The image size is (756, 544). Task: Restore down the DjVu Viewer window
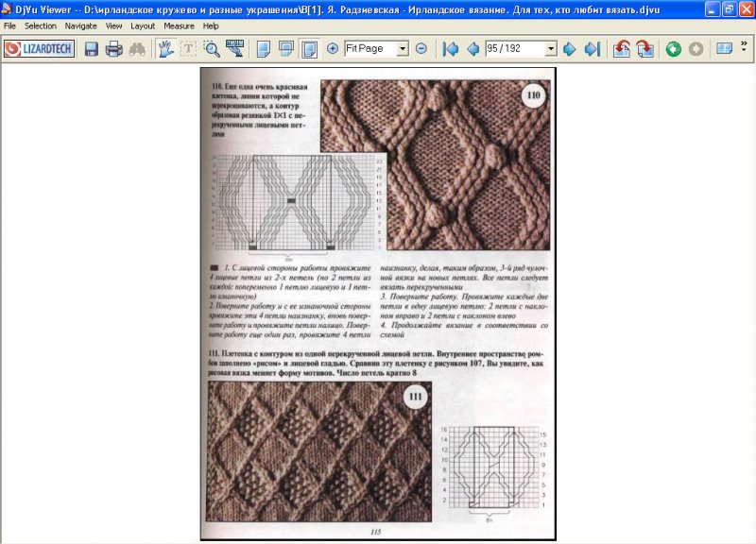(729, 9)
